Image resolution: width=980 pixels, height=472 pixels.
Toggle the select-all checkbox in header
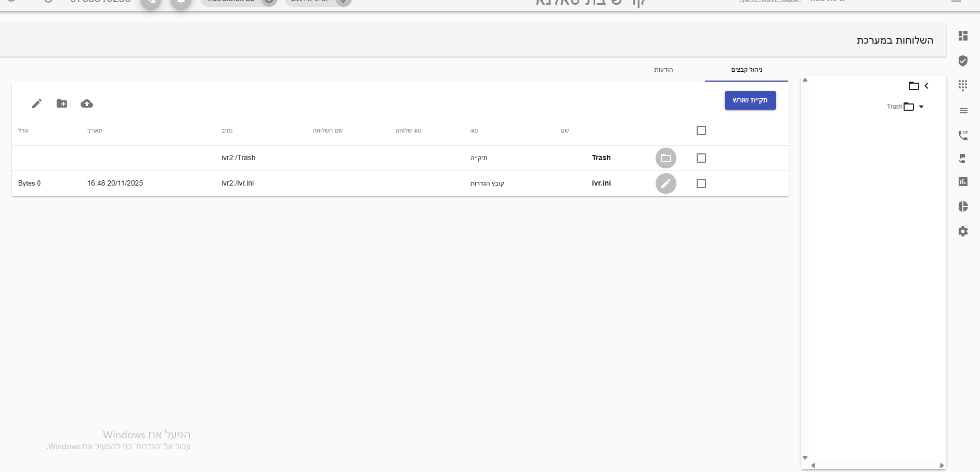701,130
